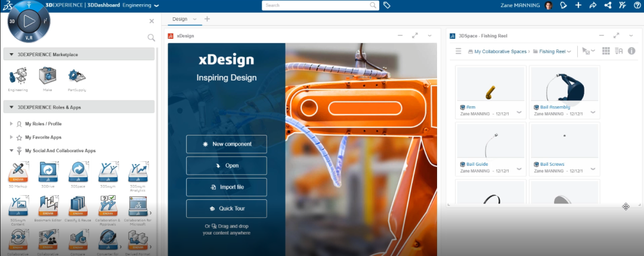Click the share arrow icon in top bar
This screenshot has width=644, height=256.
pyautogui.click(x=593, y=5)
